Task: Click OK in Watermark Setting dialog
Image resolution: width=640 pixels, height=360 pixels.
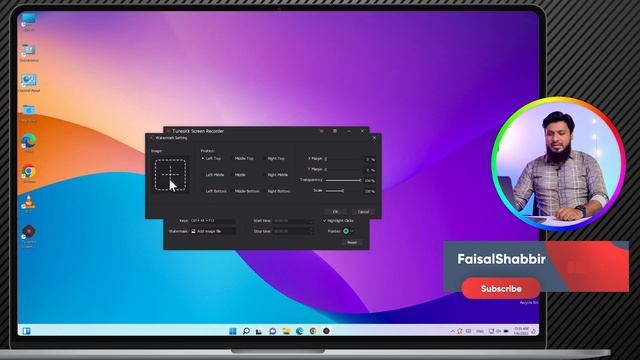Action: tap(336, 212)
